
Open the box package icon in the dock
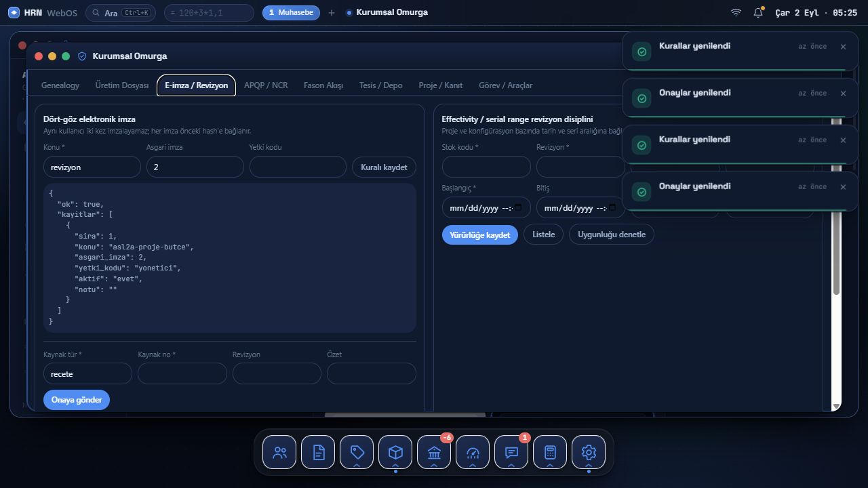pyautogui.click(x=395, y=452)
